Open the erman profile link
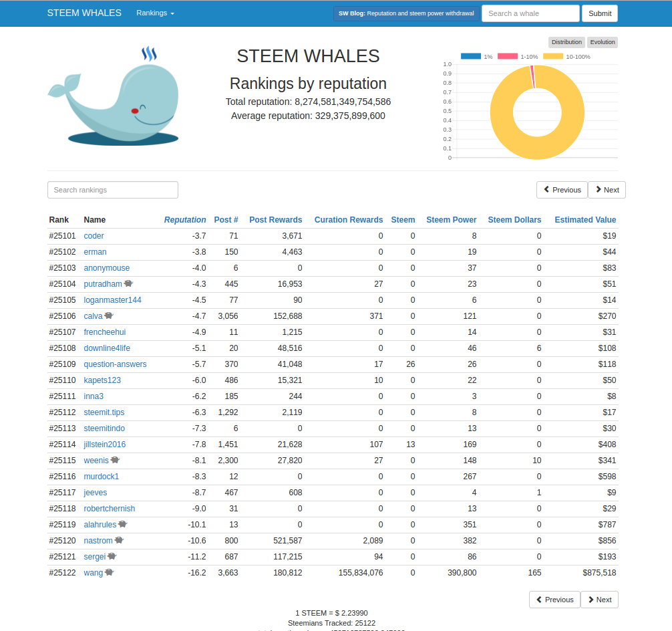The height and width of the screenshot is (631, 672). point(95,252)
